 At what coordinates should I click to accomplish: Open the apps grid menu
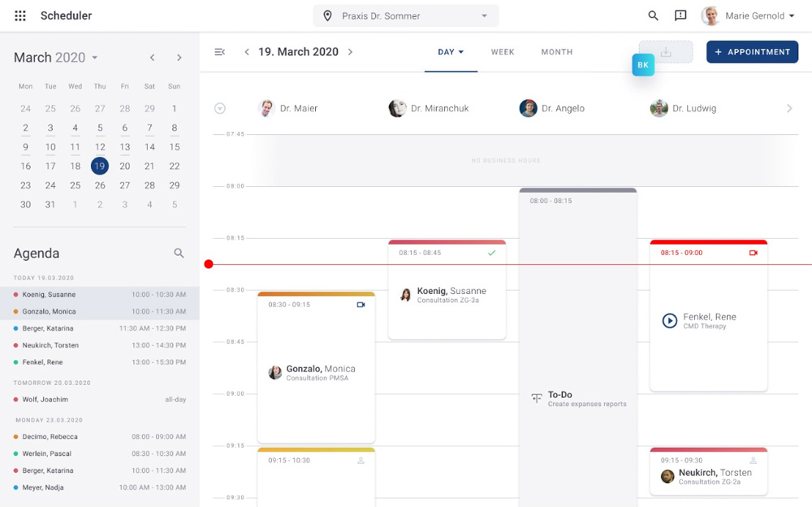point(20,15)
